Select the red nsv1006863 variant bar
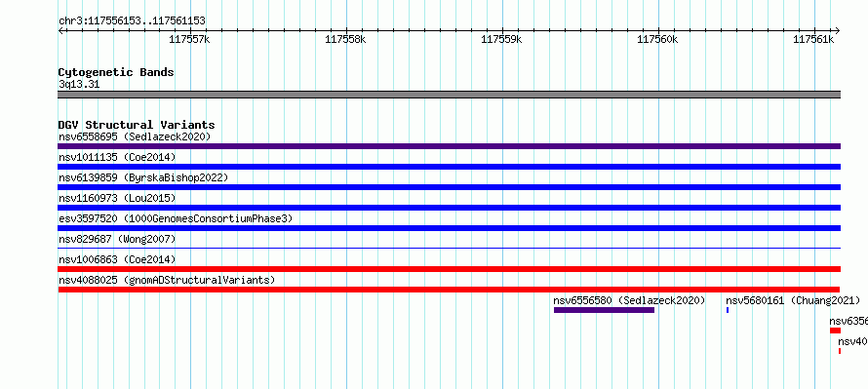Image resolution: width=868 pixels, height=389 pixels. [449, 269]
